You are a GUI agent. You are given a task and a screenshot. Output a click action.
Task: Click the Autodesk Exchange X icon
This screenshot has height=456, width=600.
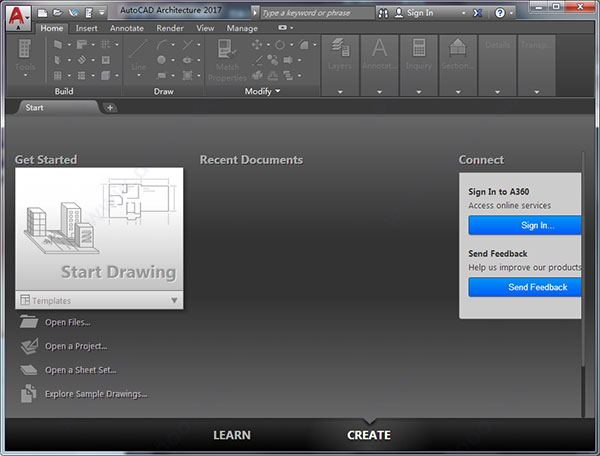(x=478, y=13)
